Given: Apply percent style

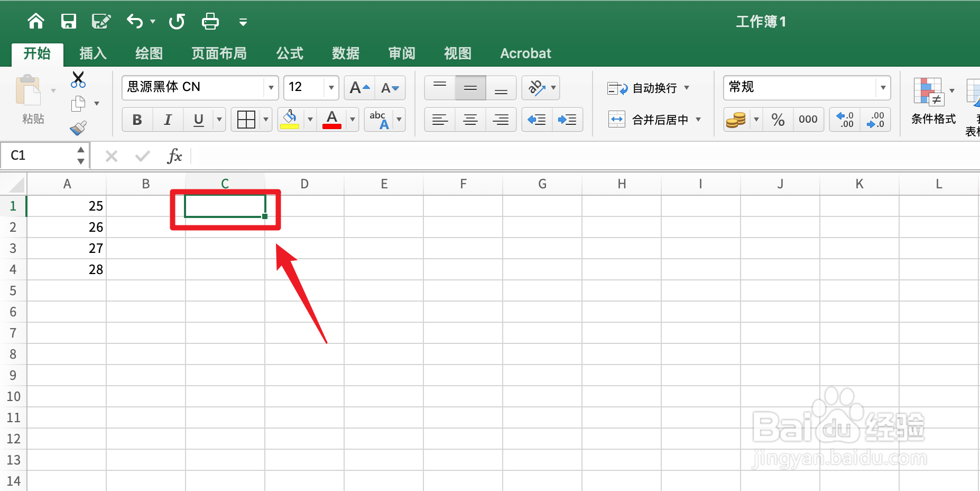Looking at the screenshot, I should 778,120.
